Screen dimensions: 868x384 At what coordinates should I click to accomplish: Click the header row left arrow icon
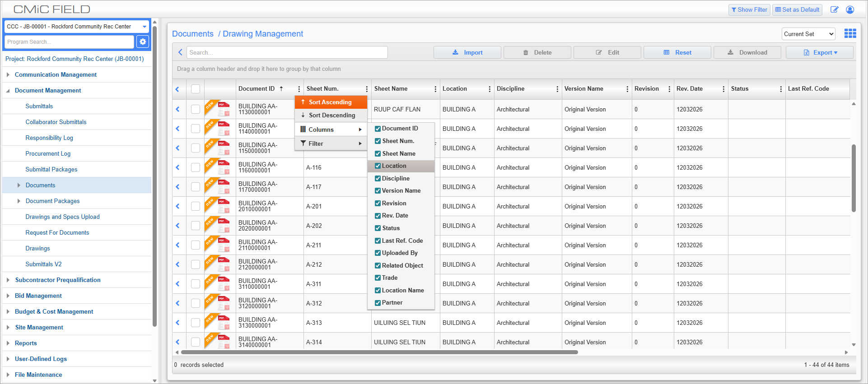tap(177, 89)
